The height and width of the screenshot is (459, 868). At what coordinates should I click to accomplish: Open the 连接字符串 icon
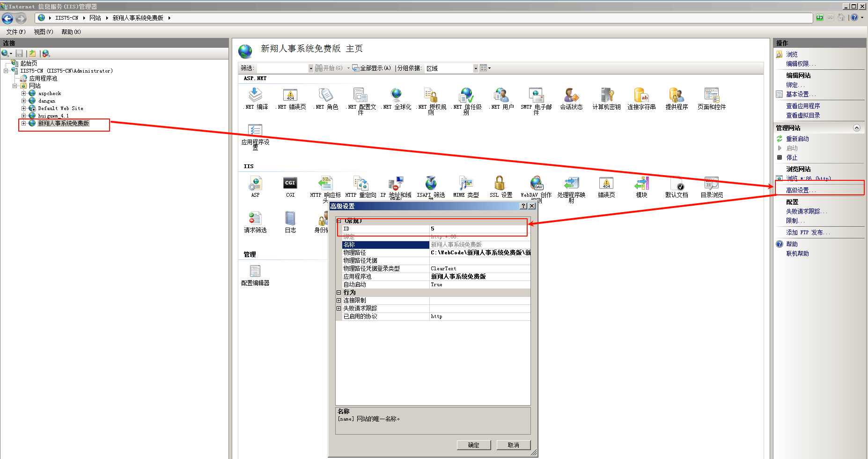pos(642,95)
